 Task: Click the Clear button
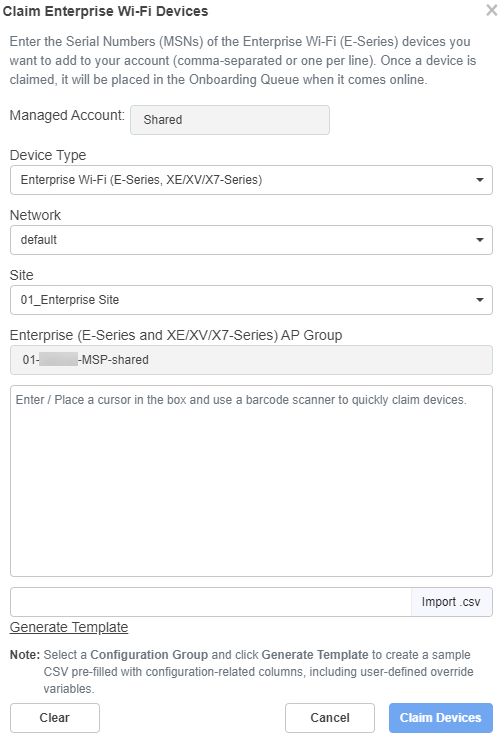click(55, 718)
